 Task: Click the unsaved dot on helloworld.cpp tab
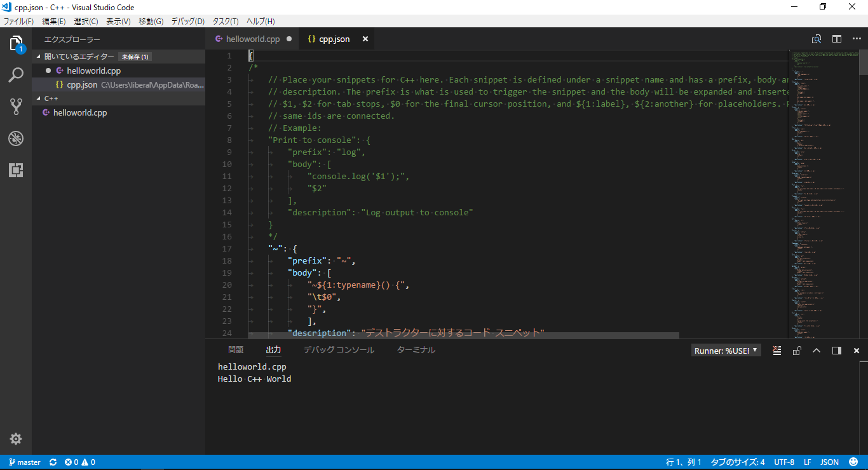[288, 39]
